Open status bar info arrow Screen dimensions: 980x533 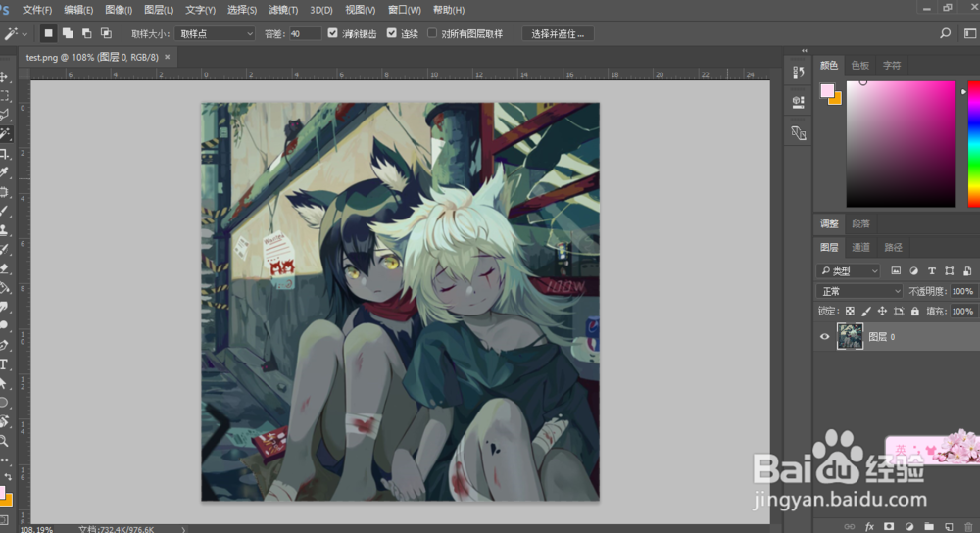pos(183,529)
